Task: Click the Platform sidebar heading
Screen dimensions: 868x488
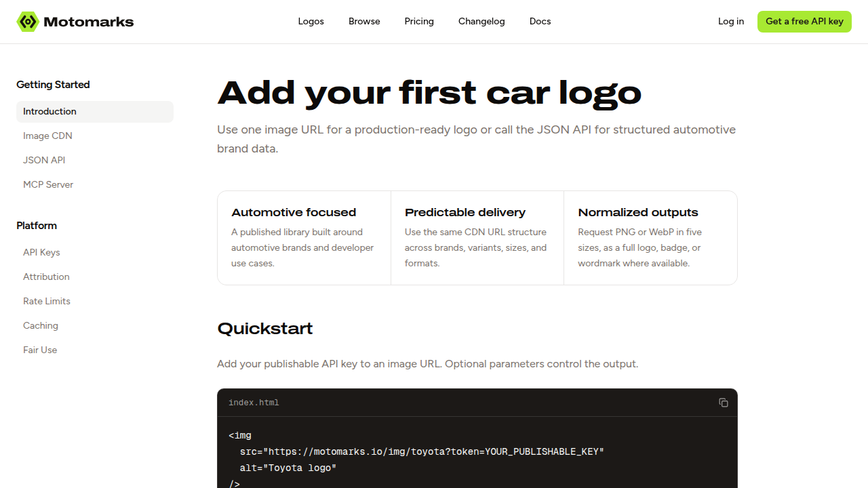Action: click(37, 226)
